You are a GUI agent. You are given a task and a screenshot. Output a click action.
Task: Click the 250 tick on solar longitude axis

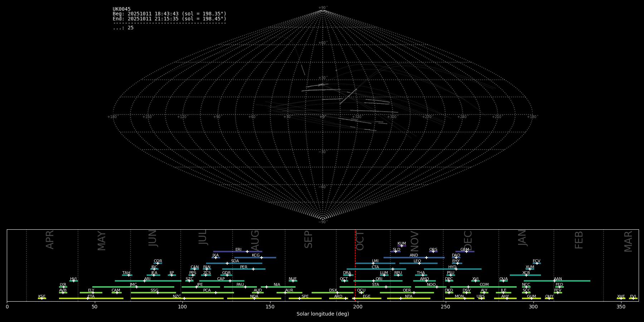tap(445, 307)
